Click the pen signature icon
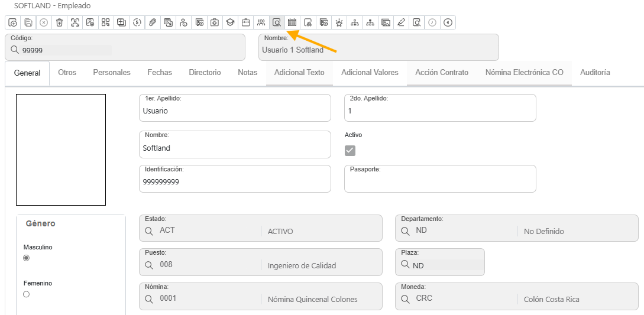This screenshot has width=644, height=315. 401,22
